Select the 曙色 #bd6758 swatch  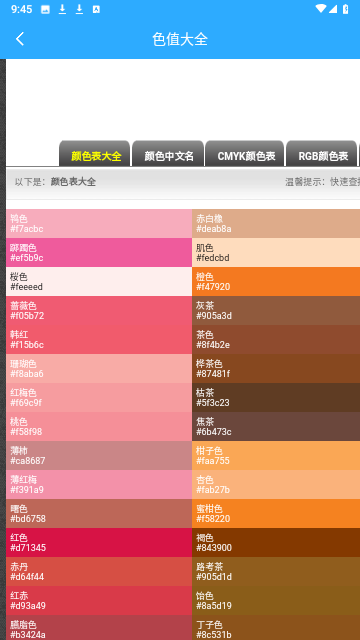click(99, 513)
